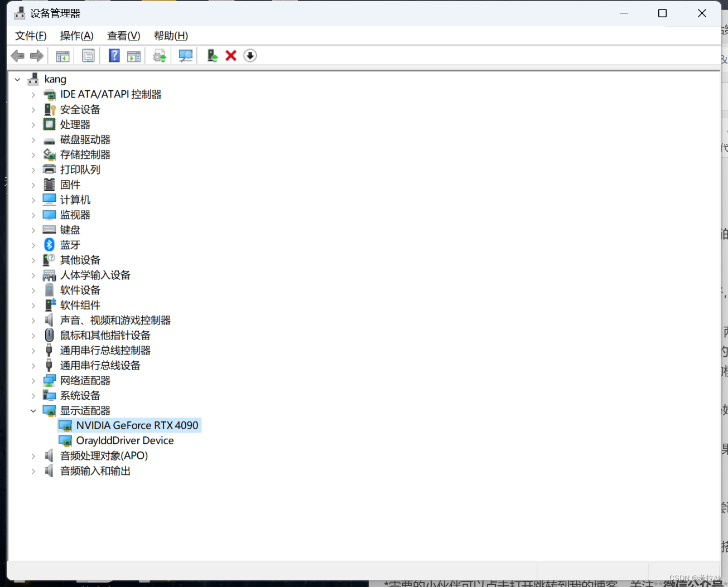
Task: Click the firmware chip icon beside 固件
Action: (49, 185)
